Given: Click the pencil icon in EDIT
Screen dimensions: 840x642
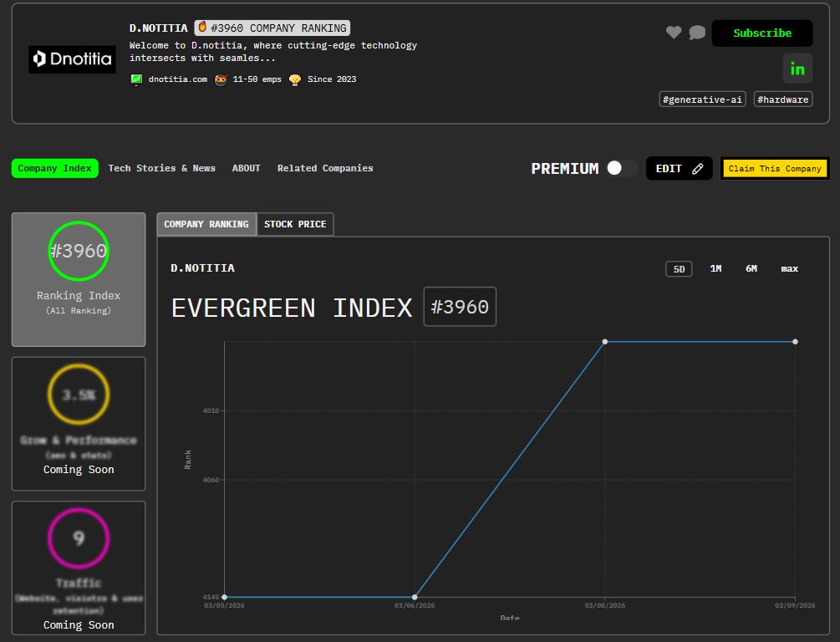Looking at the screenshot, I should pyautogui.click(x=698, y=169).
